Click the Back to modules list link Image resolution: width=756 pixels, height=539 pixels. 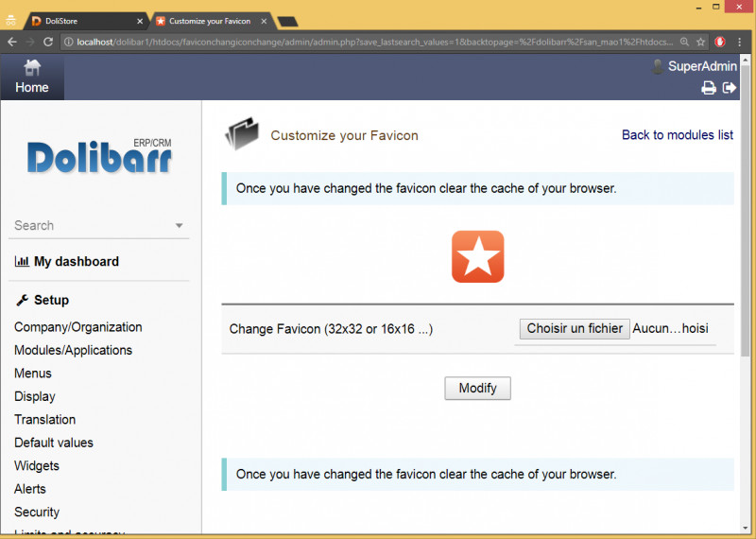(x=678, y=135)
